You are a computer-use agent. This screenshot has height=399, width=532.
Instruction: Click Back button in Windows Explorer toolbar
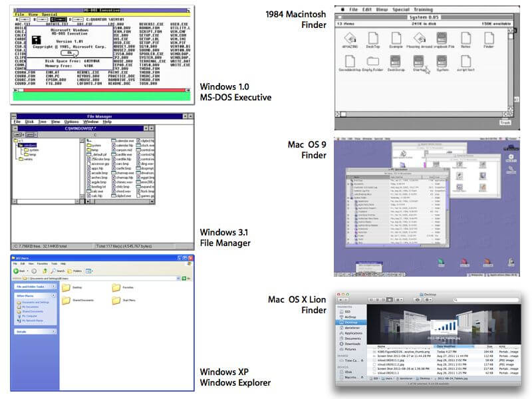(x=19, y=271)
